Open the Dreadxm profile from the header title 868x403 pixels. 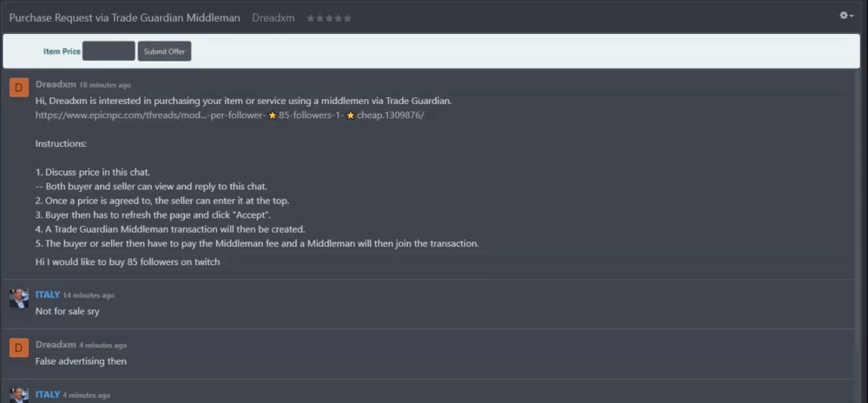tap(273, 17)
